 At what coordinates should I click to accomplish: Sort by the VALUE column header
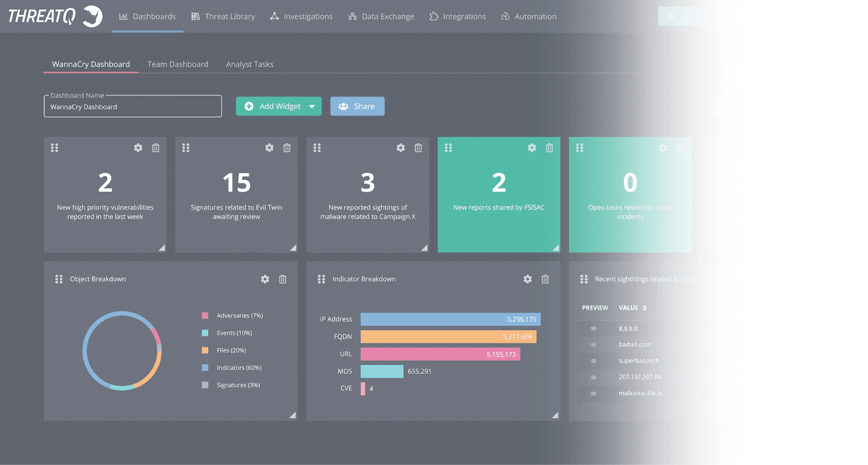point(633,308)
